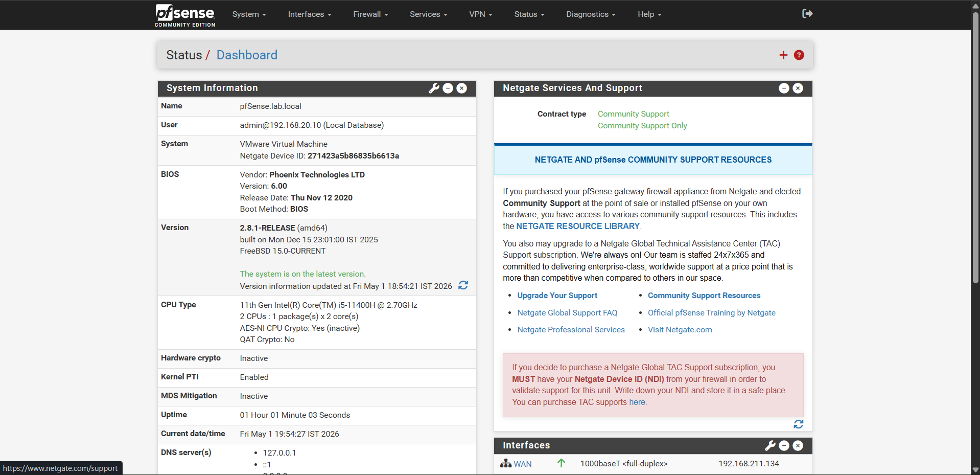Open the Status menu
The image size is (980, 475).
coord(529,14)
